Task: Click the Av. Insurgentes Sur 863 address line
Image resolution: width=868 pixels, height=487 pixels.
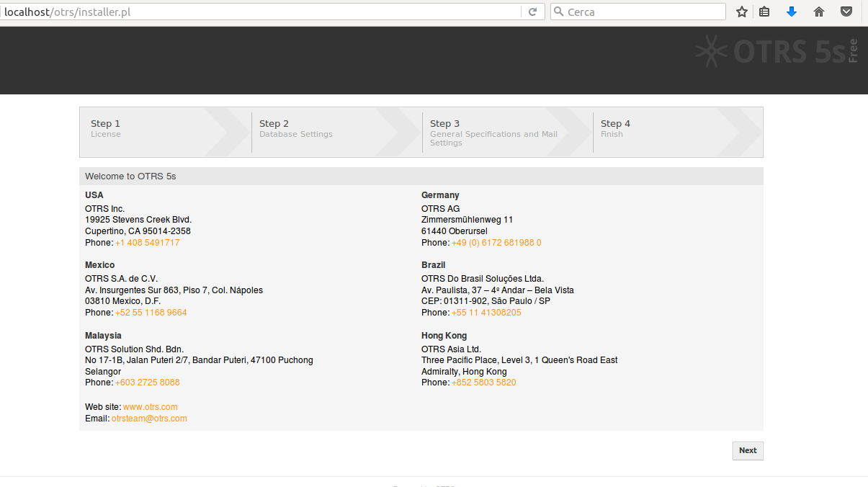Action: [174, 290]
